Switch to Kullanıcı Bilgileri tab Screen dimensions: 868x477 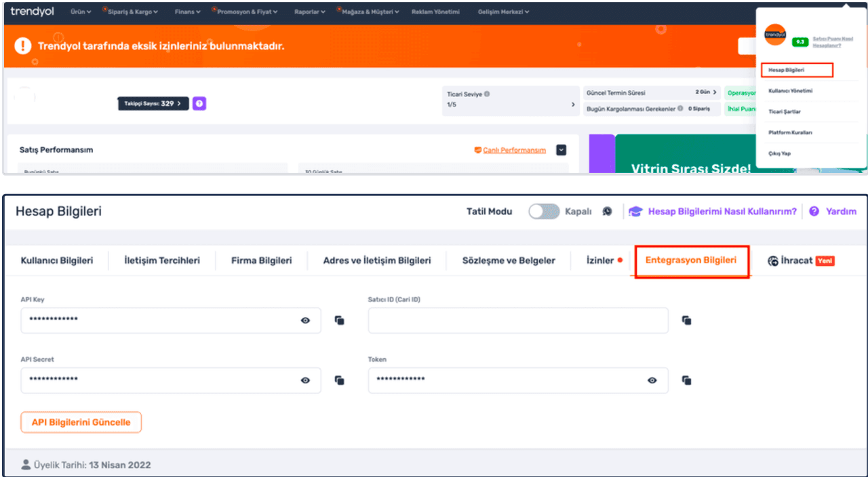(57, 261)
